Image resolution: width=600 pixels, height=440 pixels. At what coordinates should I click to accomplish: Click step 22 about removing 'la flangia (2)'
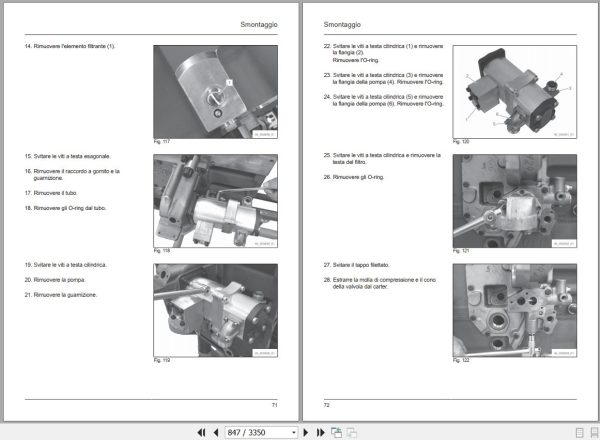click(383, 53)
